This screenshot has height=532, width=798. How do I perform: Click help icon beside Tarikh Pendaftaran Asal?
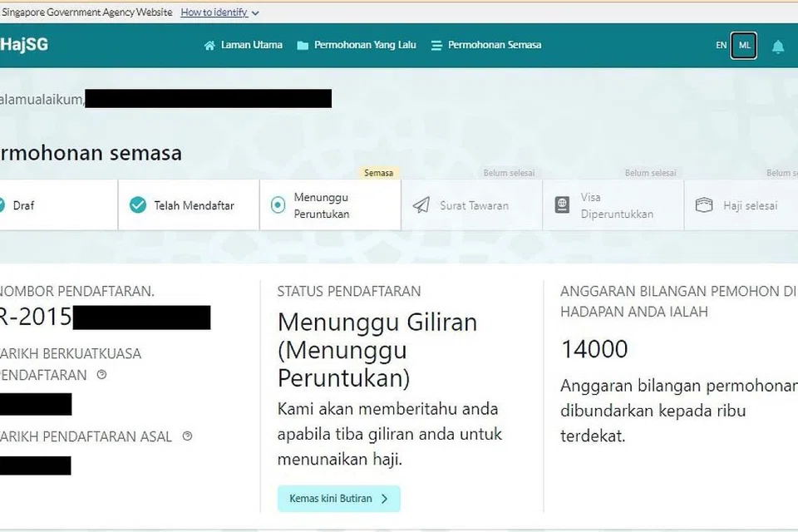[x=187, y=436]
